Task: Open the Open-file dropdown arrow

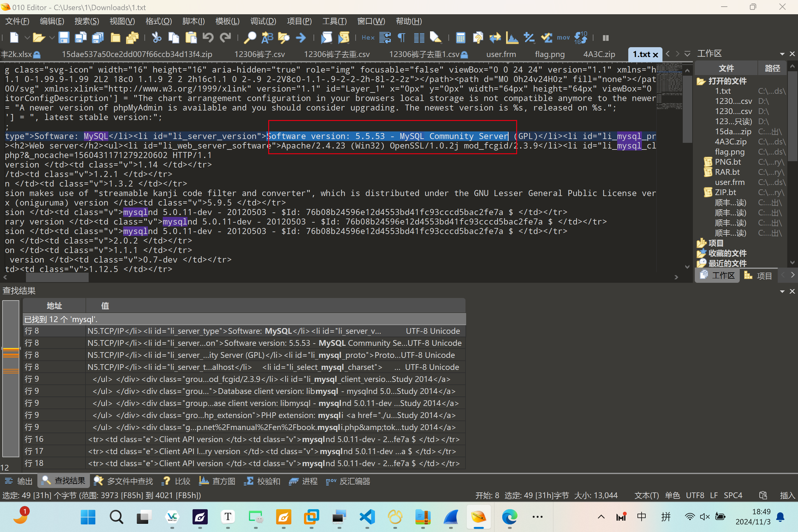Action: 52,38
